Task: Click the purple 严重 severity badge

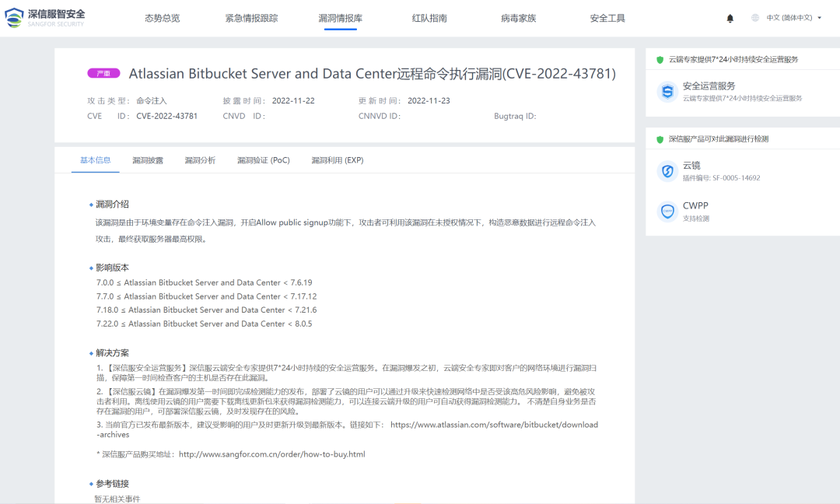Action: (103, 73)
